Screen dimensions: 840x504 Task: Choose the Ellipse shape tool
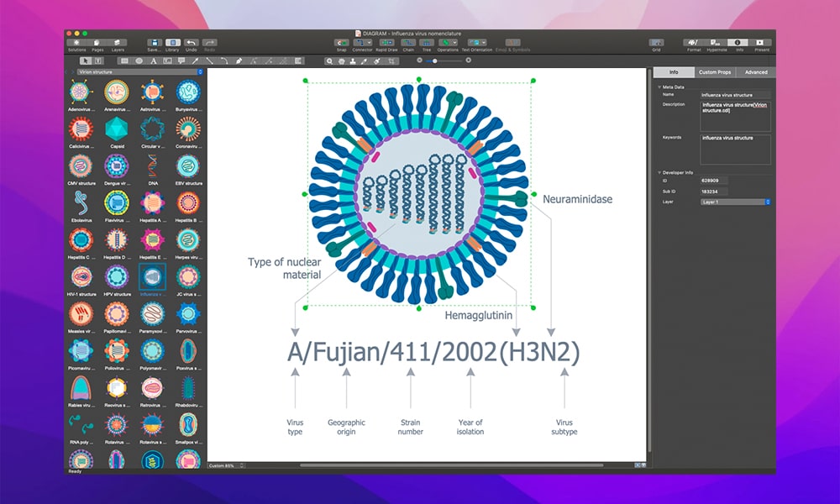pos(139,61)
